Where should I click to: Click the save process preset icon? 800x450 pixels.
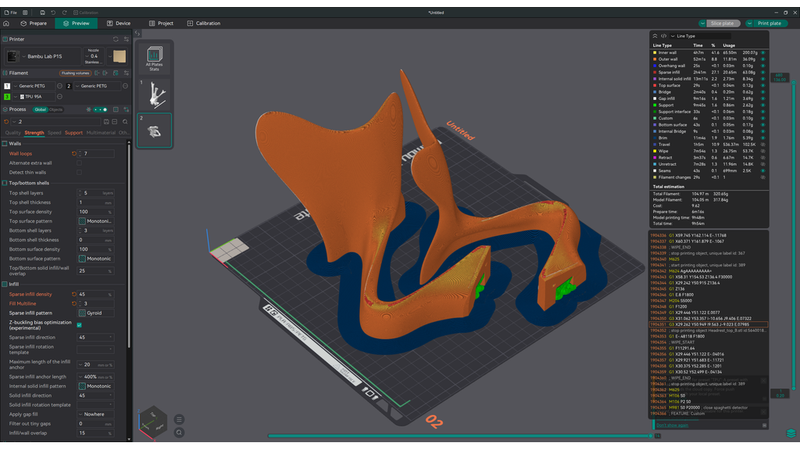(106, 122)
